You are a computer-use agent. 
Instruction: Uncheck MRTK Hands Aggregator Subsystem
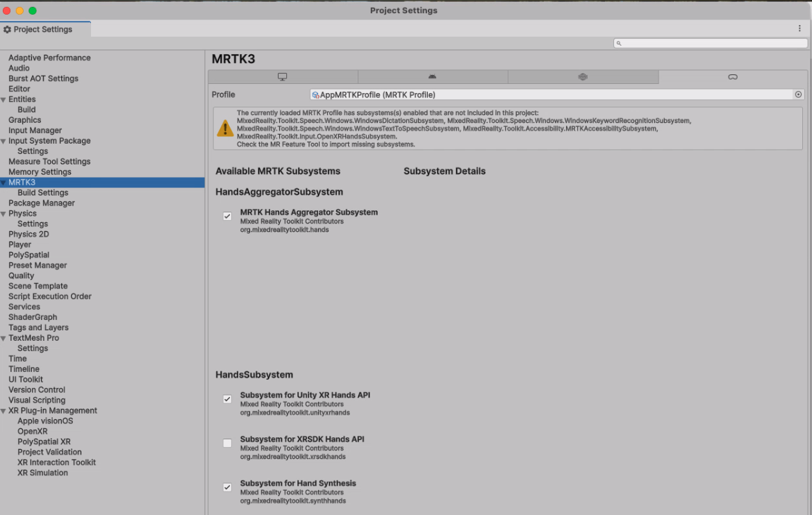tap(227, 217)
